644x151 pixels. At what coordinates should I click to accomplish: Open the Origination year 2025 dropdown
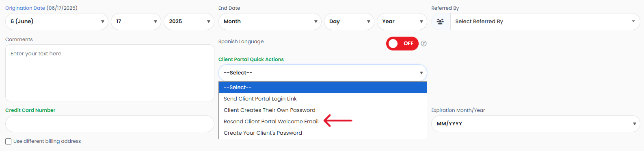[x=189, y=22]
